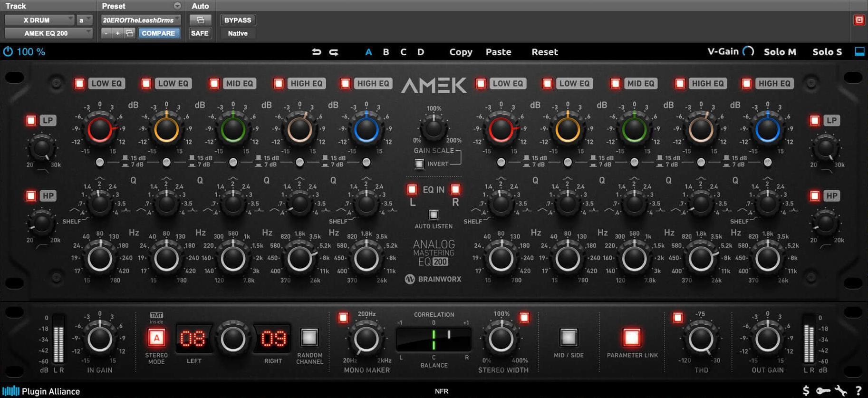This screenshot has width=868, height=398.
Task: Click the redo arrow icon
Action: [x=334, y=52]
